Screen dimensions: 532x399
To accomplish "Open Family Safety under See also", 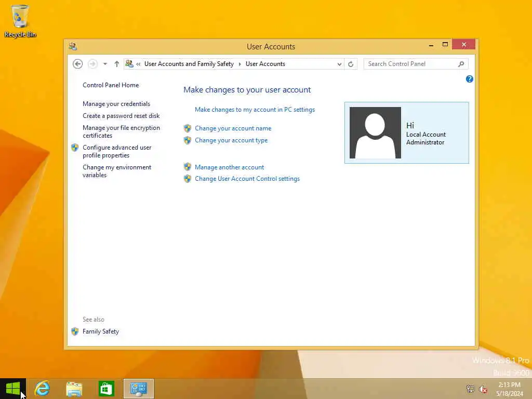I will 101,331.
